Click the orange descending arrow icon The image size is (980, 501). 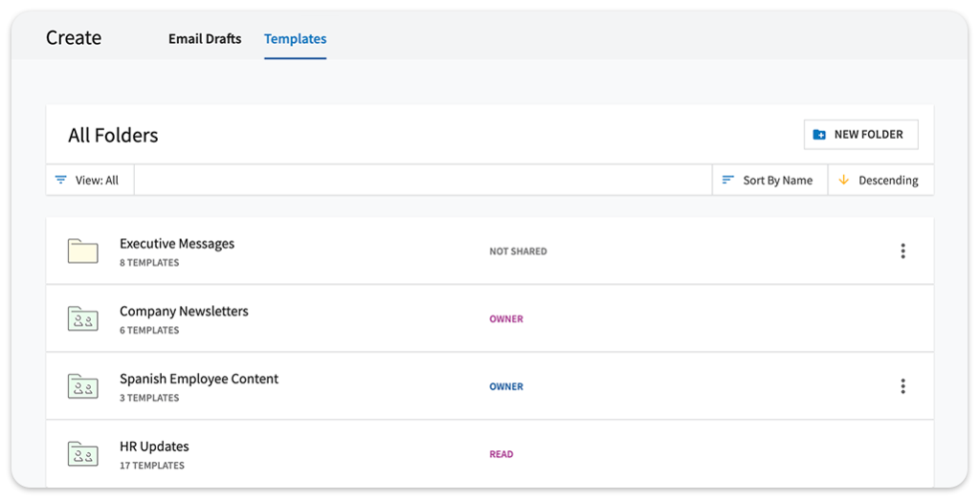click(x=844, y=180)
